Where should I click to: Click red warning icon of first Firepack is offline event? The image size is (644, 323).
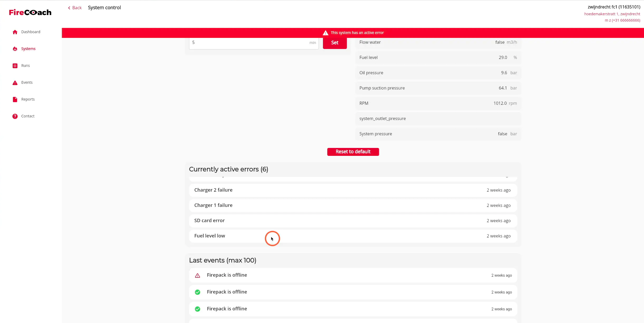coord(197,276)
